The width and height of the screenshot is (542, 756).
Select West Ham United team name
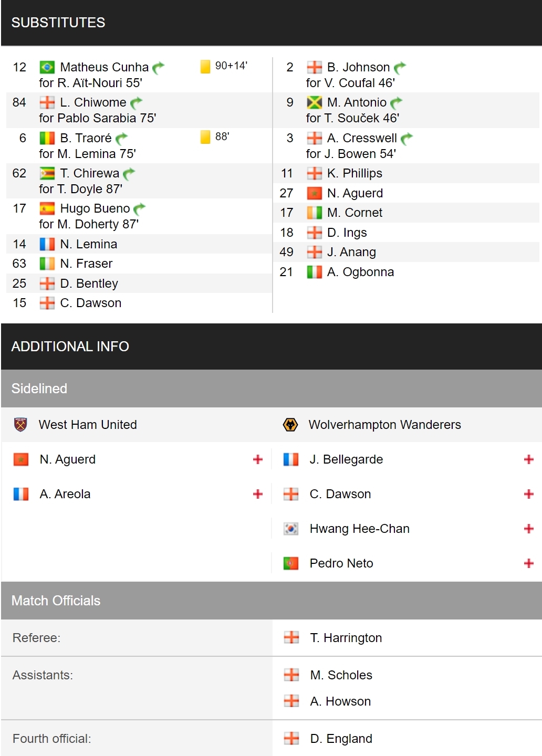[x=88, y=425]
